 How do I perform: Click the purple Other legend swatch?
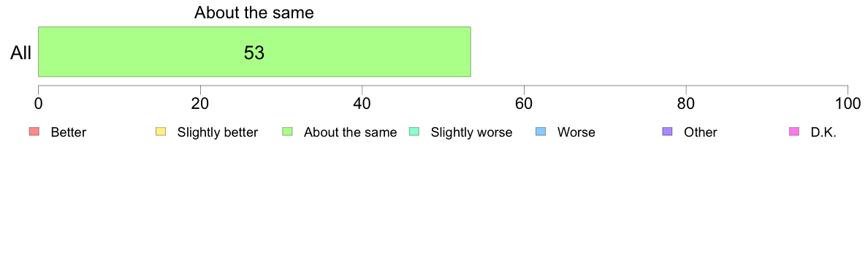click(667, 132)
